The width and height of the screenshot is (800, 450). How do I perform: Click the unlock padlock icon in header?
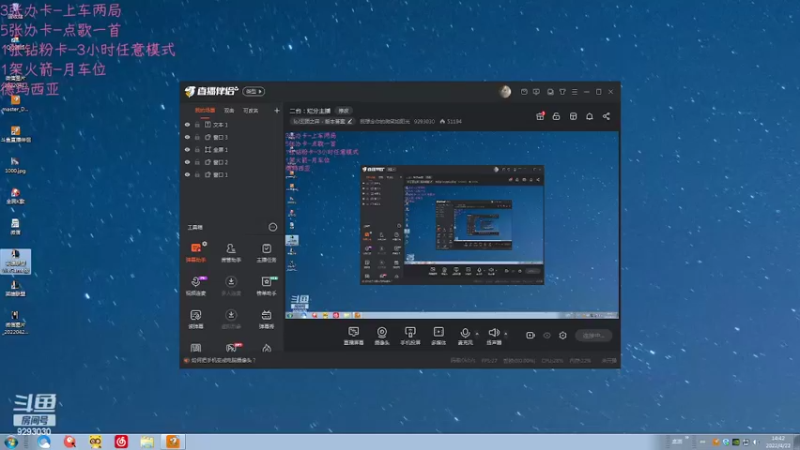[x=556, y=116]
